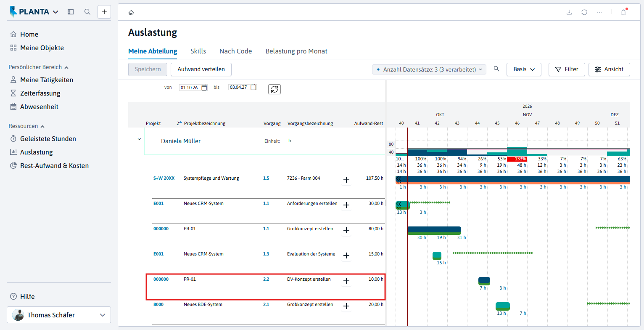Switch to the Nach Code tab

coord(236,51)
